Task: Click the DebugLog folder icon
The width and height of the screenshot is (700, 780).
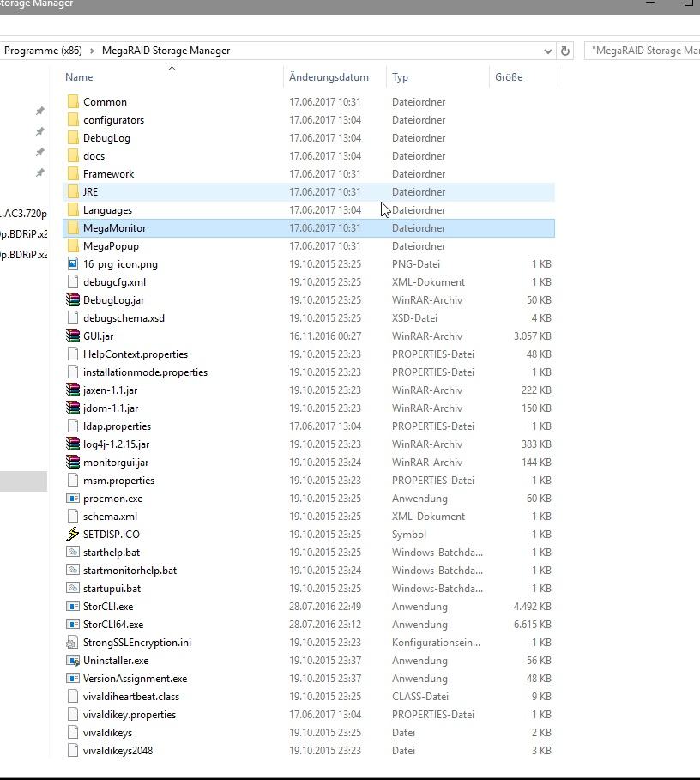Action: 73,138
